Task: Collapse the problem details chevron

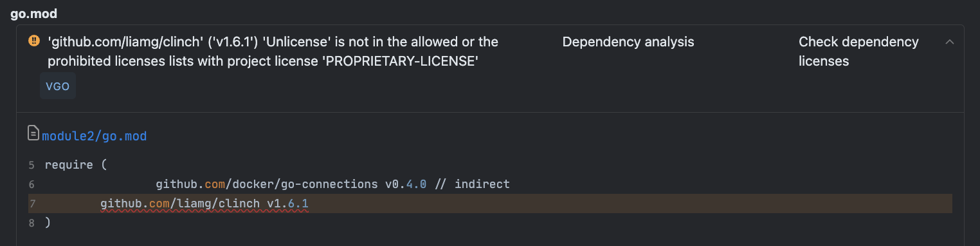Action: 949,42
